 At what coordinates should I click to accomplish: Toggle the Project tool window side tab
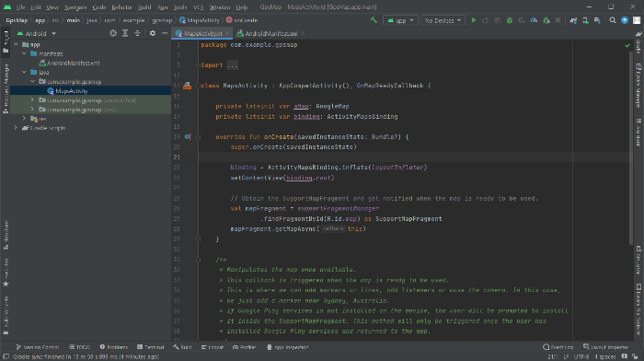pyautogui.click(x=6, y=41)
